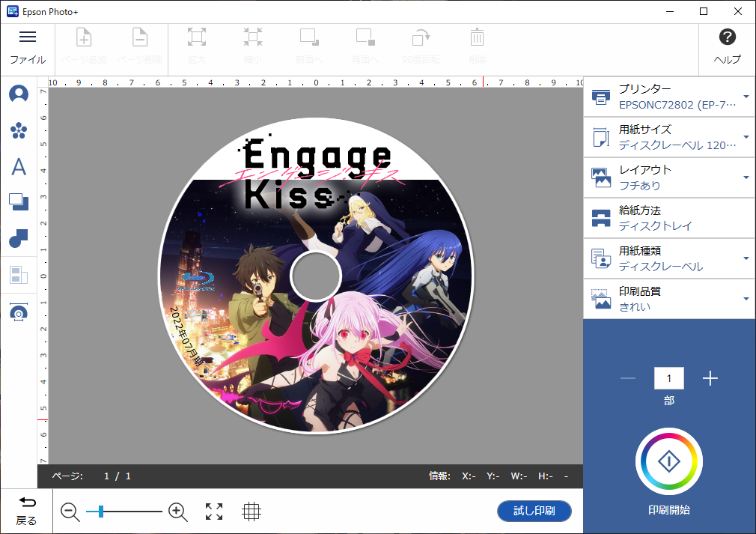Image resolution: width=756 pixels, height=534 pixels.
Task: Click the zoom in magnifier icon
Action: tap(177, 512)
